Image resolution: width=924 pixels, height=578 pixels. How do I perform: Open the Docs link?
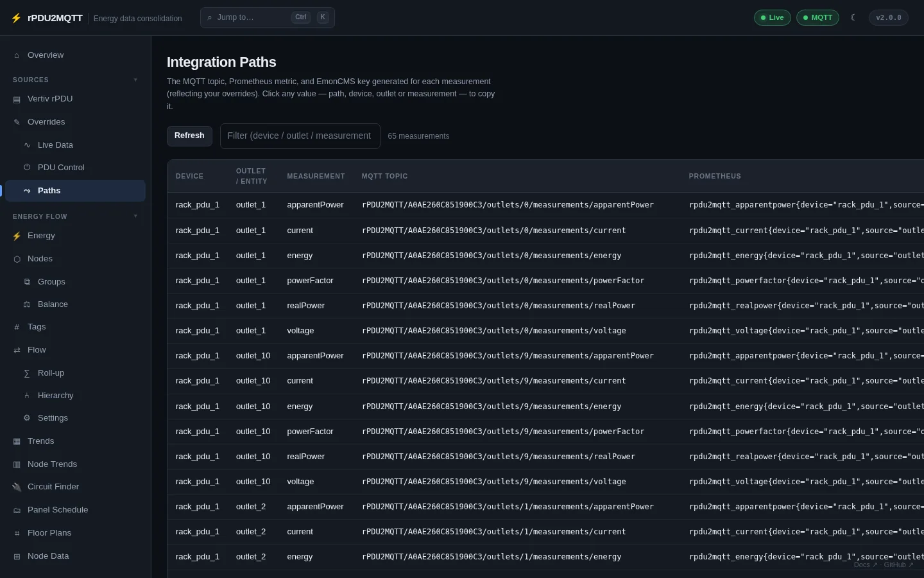865,565
